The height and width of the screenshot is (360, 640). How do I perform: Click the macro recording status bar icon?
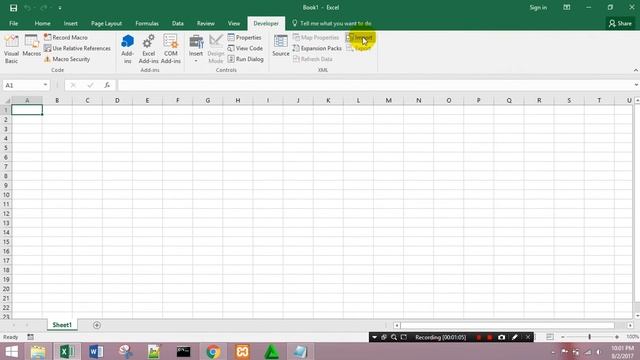tap(31, 337)
